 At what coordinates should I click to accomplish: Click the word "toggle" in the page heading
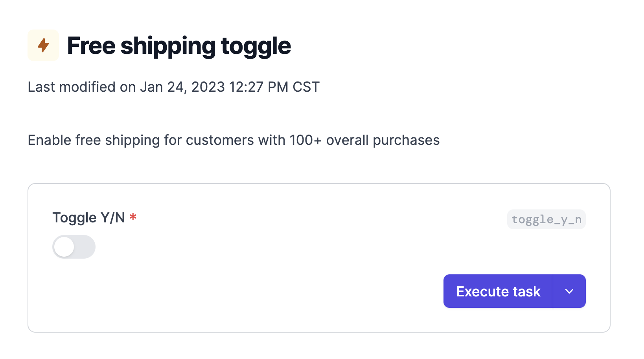256,46
